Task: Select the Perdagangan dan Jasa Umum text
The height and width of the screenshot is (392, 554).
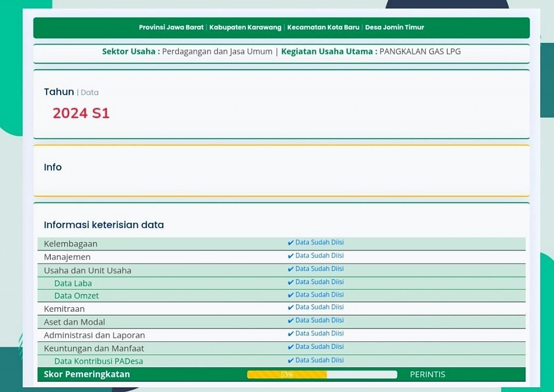Action: pyautogui.click(x=217, y=51)
